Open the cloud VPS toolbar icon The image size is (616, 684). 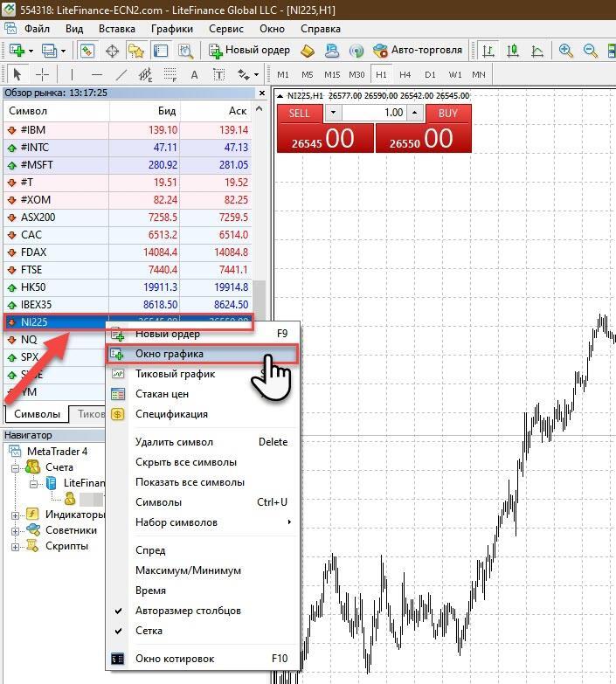(332, 51)
